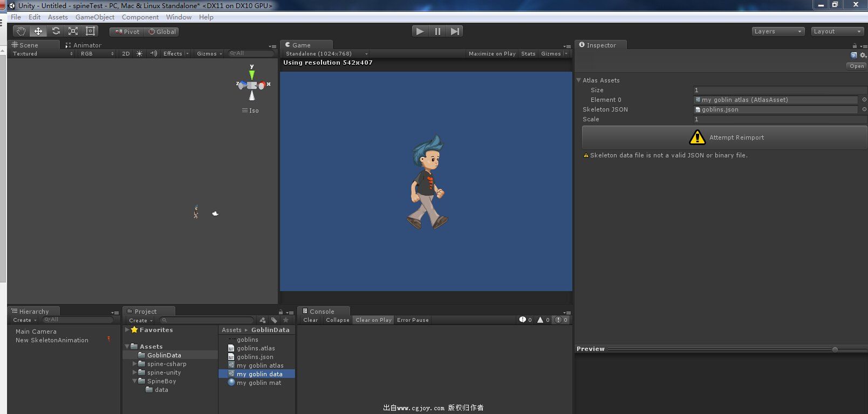This screenshot has width=868, height=414.
Task: Adjust the Preview size slider handle
Action: 835,349
